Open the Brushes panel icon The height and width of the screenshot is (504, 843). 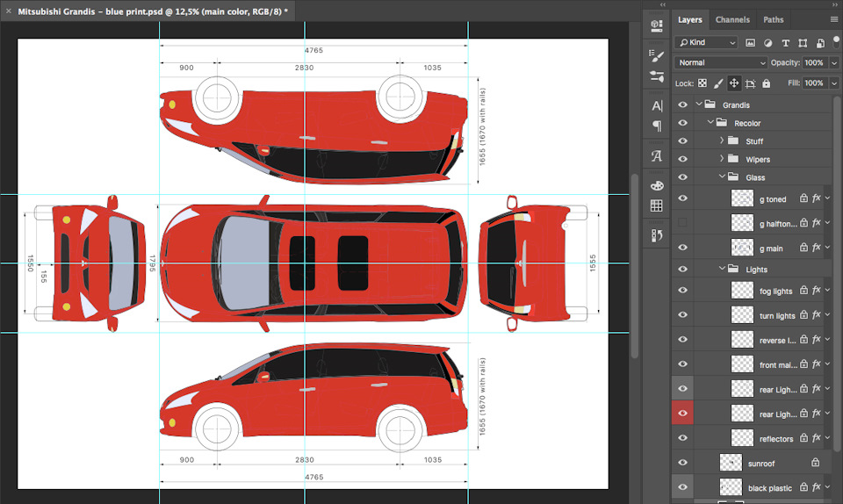click(x=657, y=76)
